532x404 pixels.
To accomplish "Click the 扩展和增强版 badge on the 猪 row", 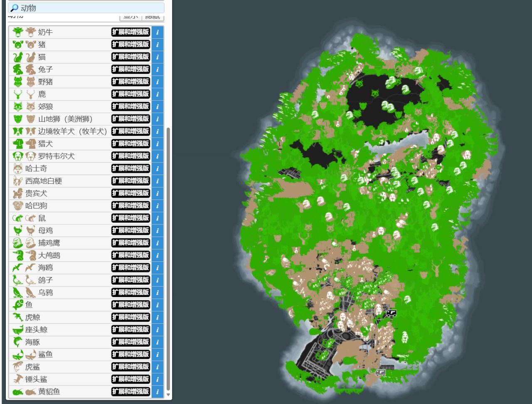I will tap(131, 44).
